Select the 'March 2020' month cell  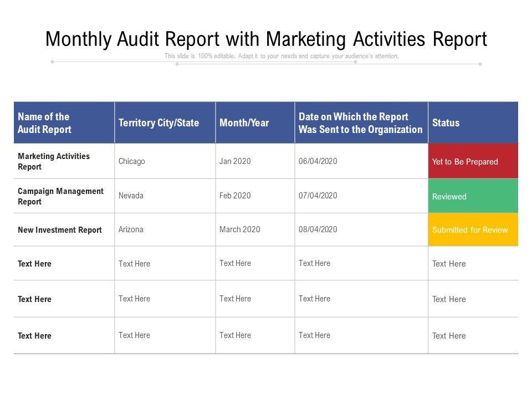coord(255,229)
